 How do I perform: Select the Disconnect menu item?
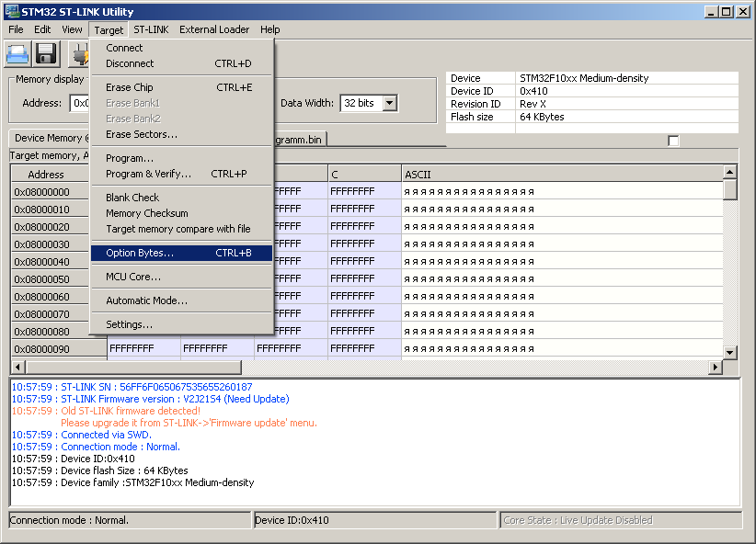130,63
